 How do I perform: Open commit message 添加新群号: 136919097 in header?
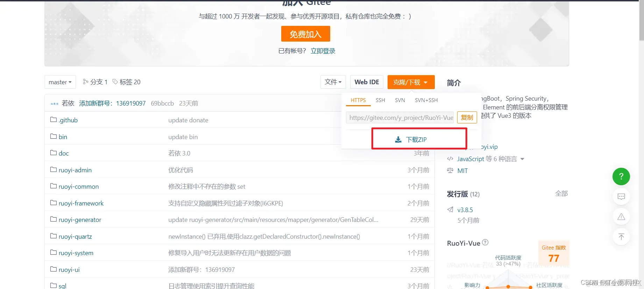click(x=112, y=103)
